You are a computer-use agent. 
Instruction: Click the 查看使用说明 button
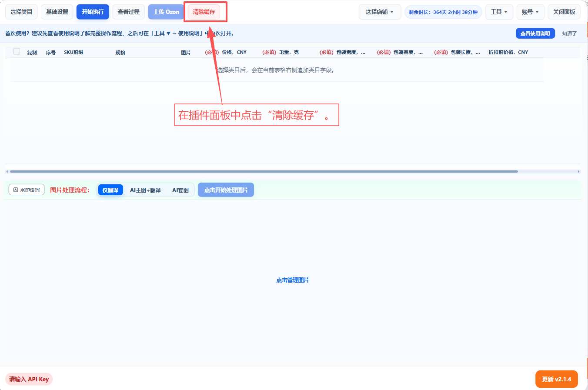535,33
